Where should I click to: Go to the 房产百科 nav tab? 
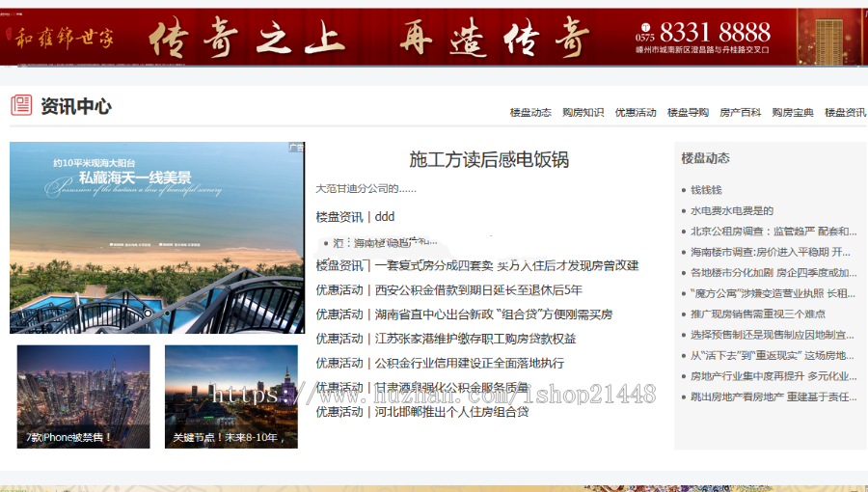pos(740,112)
